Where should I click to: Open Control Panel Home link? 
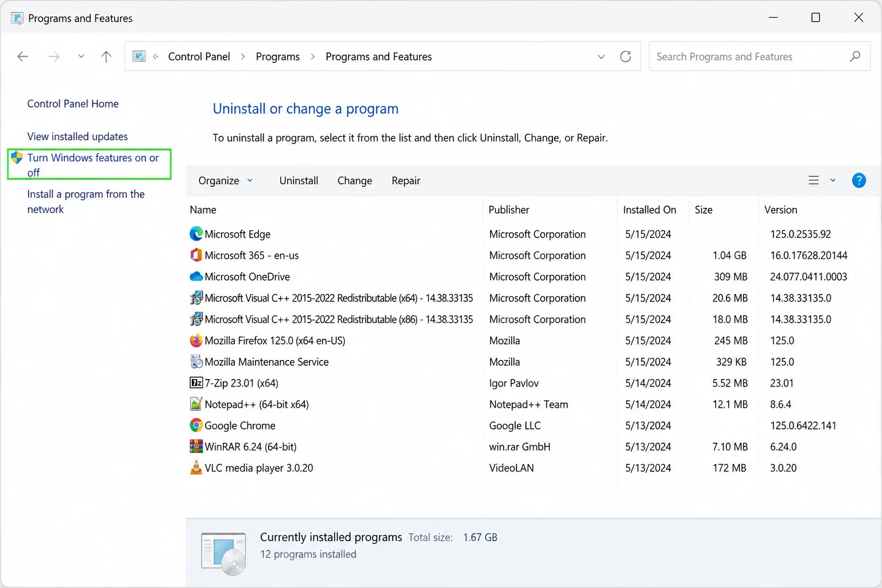pos(73,103)
